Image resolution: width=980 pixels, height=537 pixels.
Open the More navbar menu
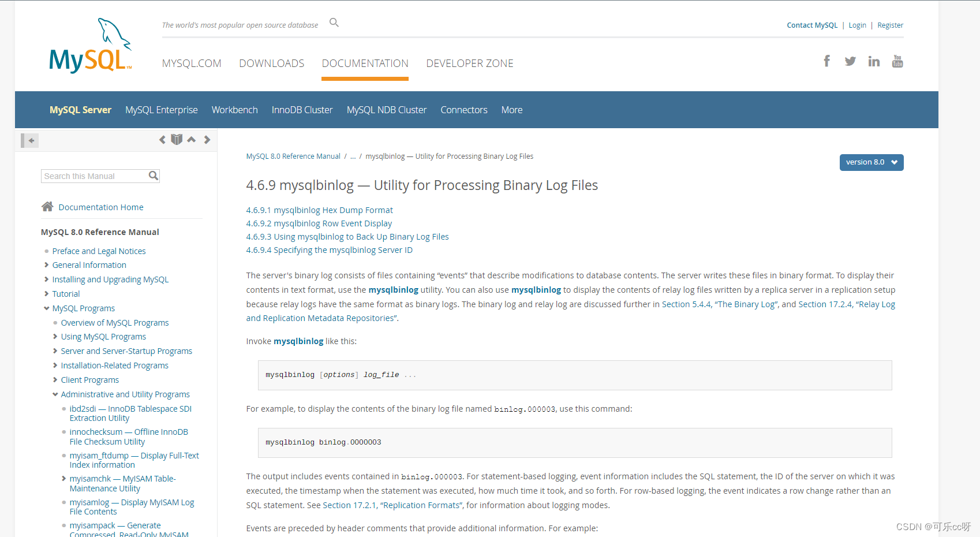click(512, 110)
